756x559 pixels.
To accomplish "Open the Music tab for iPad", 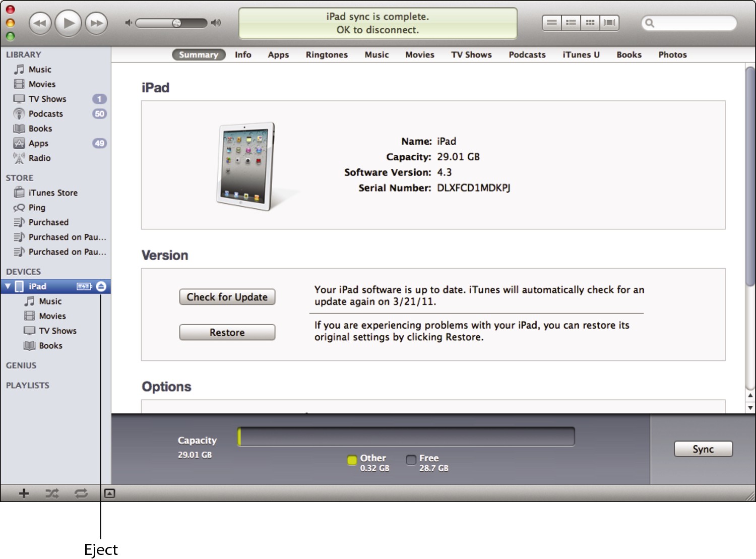I will click(377, 54).
